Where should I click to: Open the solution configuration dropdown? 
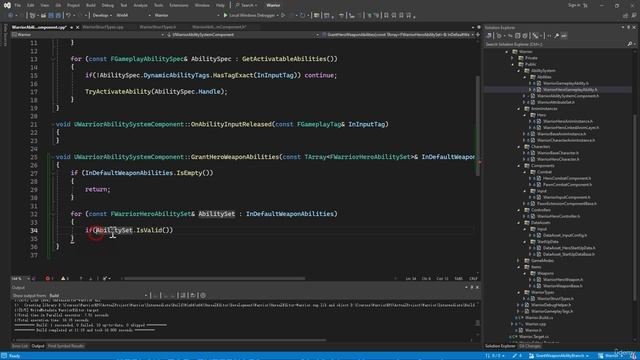[102, 15]
